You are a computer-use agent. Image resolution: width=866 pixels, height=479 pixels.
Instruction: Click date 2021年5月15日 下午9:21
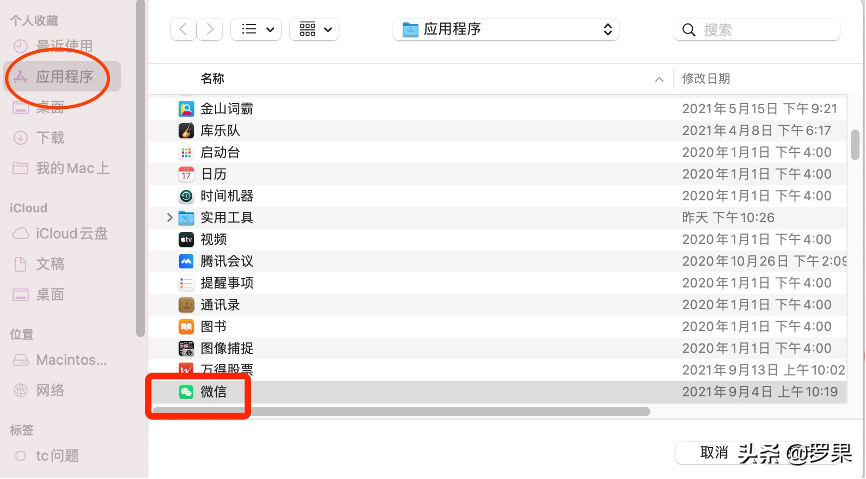759,109
